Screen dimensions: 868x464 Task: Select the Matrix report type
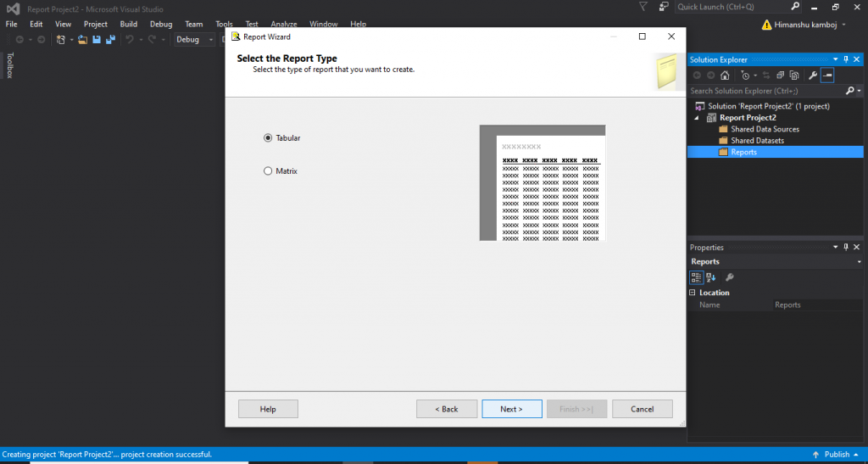click(x=269, y=171)
